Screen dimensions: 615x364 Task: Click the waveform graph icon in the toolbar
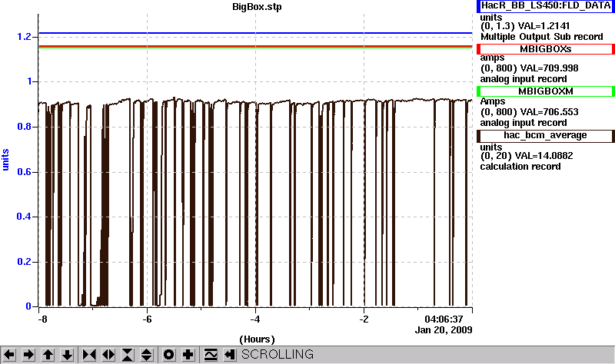click(211, 355)
